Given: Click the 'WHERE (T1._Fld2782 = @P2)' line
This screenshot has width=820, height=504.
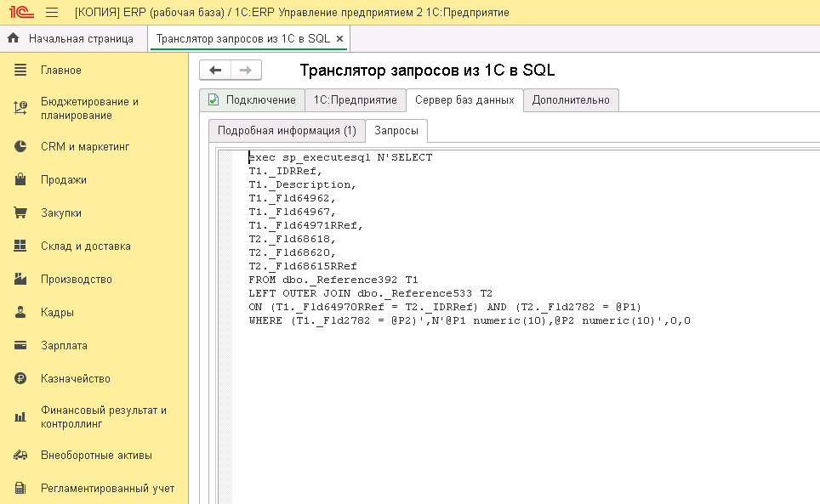Looking at the screenshot, I should point(469,320).
